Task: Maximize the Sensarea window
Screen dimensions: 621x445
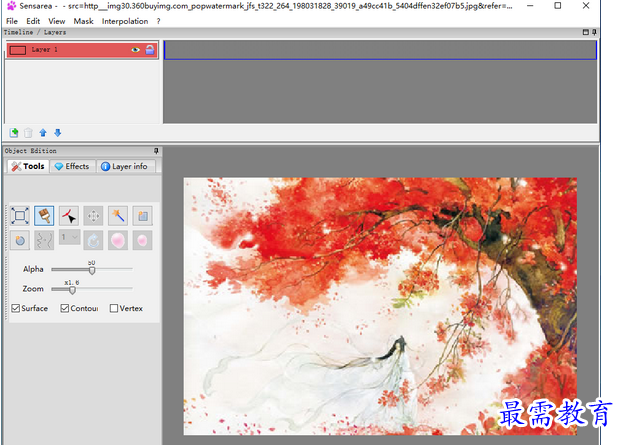Action: (x=558, y=6)
